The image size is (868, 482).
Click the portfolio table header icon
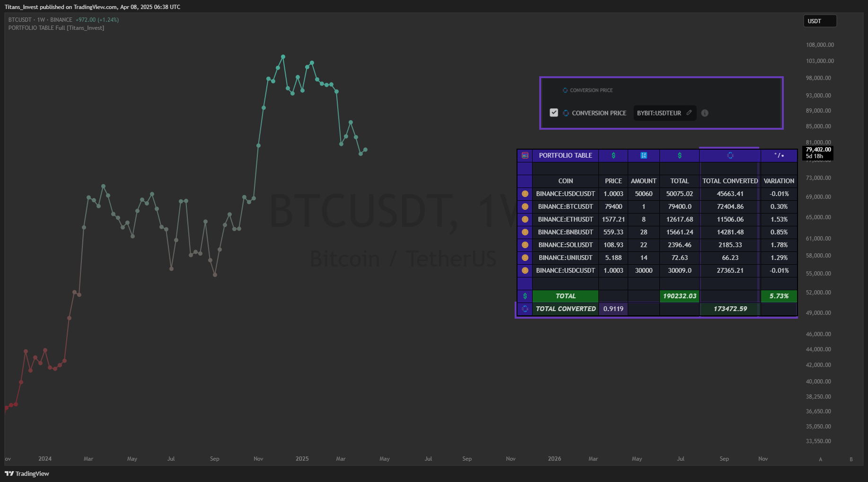tap(525, 155)
